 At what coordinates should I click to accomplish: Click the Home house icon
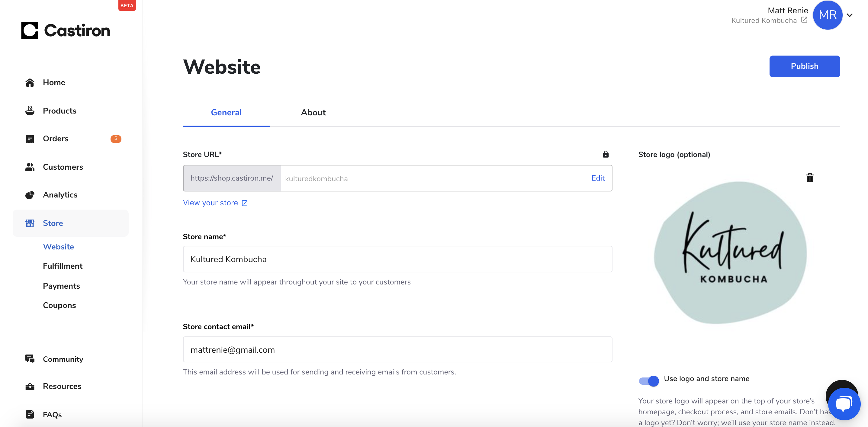coord(30,82)
